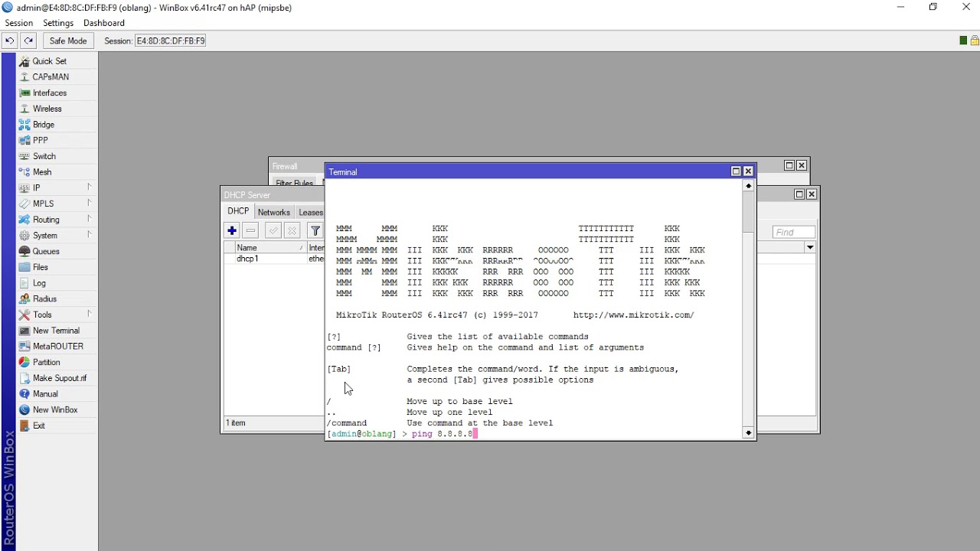Viewport: 980px width, 551px height.
Task: Open the Dashboard menu
Action: pyautogui.click(x=104, y=23)
